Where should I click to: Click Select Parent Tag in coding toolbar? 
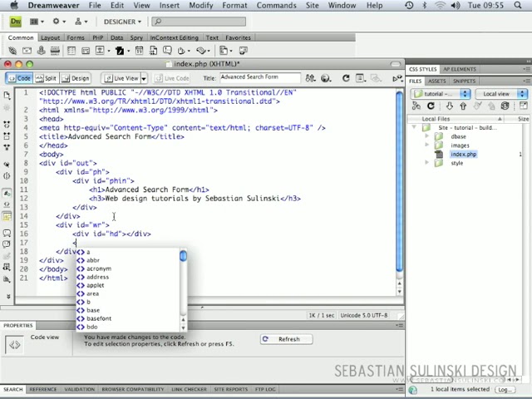[7, 165]
